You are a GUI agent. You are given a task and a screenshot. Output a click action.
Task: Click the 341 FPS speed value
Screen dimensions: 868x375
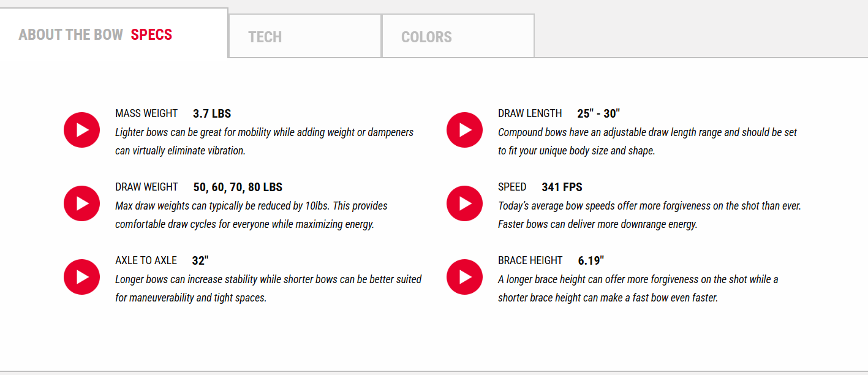pos(562,187)
